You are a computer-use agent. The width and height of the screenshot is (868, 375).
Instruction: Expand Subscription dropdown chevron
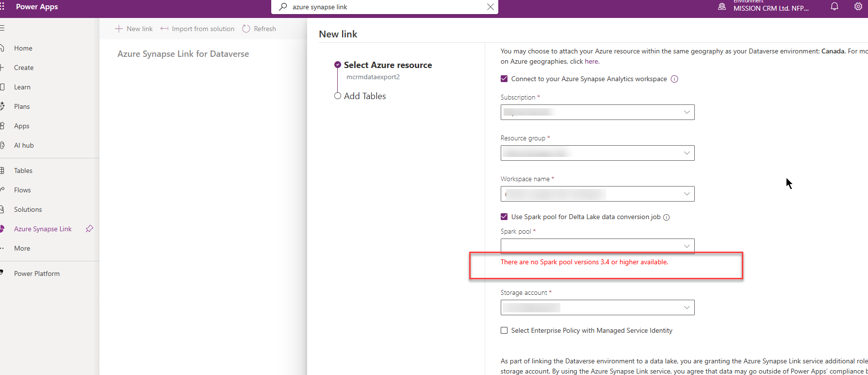pyautogui.click(x=687, y=112)
